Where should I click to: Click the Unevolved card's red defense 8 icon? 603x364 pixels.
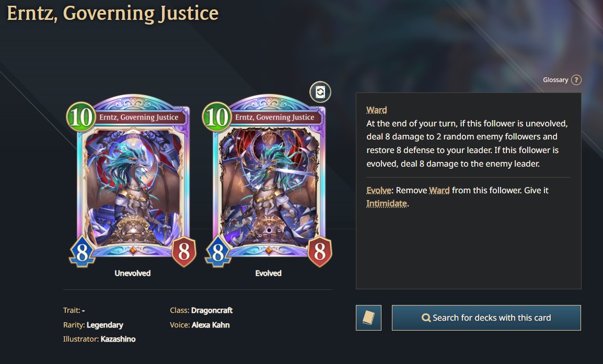(x=184, y=252)
